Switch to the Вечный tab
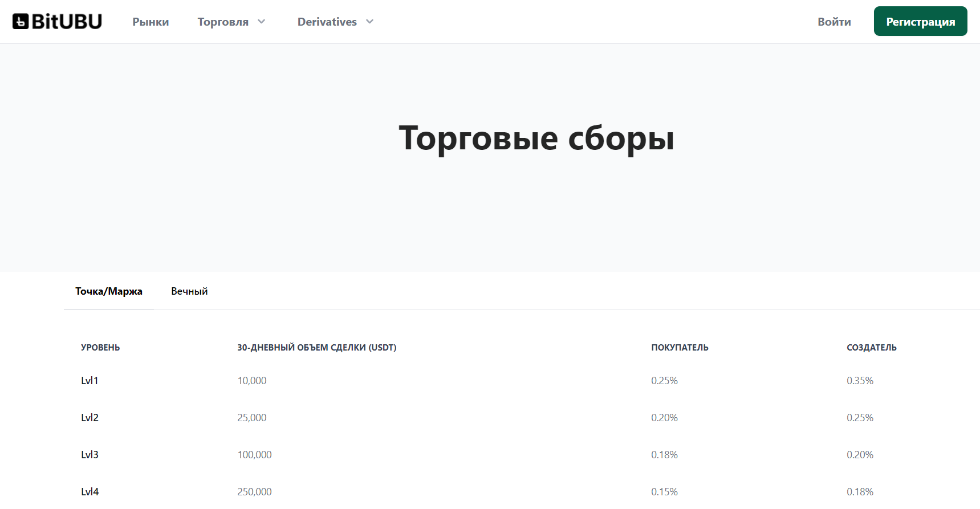Screen dimensions: 980x509 (189, 291)
